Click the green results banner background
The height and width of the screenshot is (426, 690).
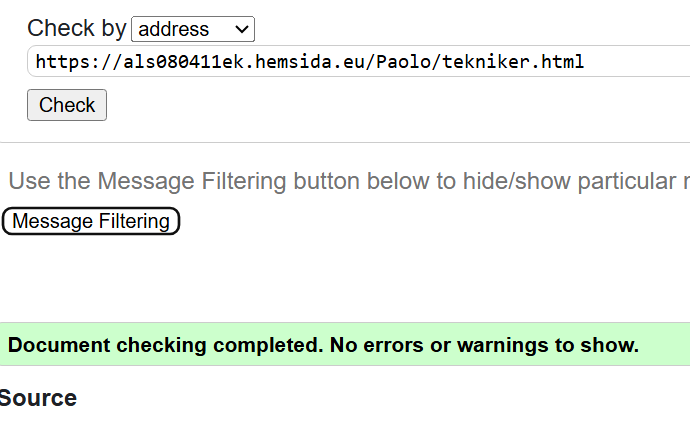click(x=664, y=346)
